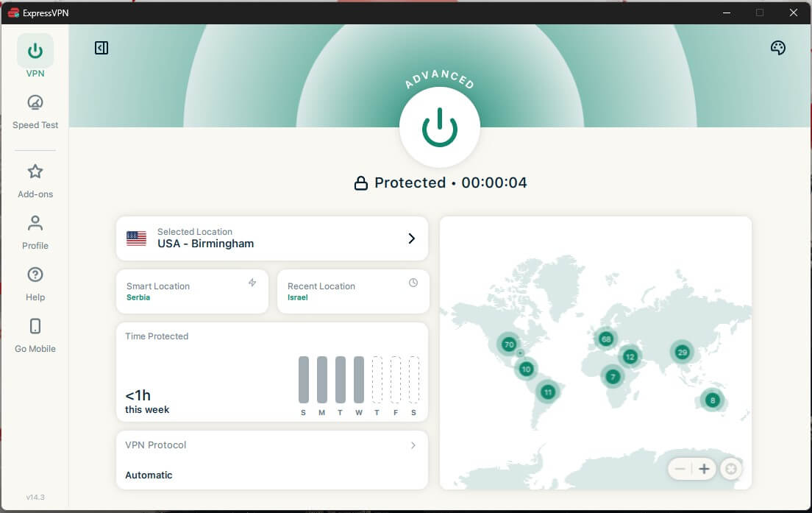
Task: Select the 8 servers cluster in Australia
Action: pyautogui.click(x=713, y=400)
